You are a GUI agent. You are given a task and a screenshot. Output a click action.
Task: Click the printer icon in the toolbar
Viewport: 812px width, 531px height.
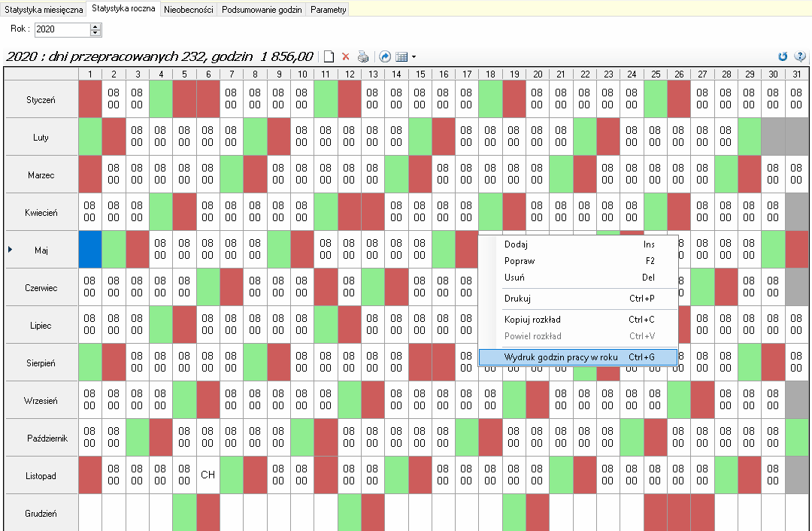(363, 56)
